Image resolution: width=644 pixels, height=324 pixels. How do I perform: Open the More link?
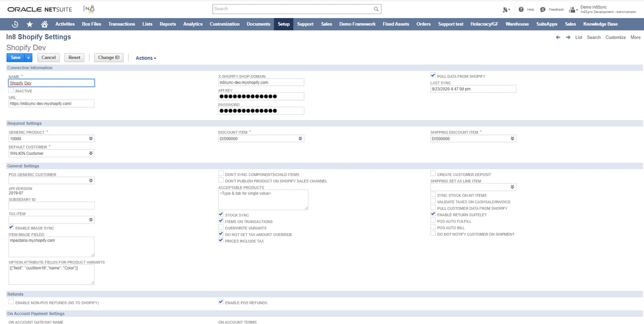point(635,37)
